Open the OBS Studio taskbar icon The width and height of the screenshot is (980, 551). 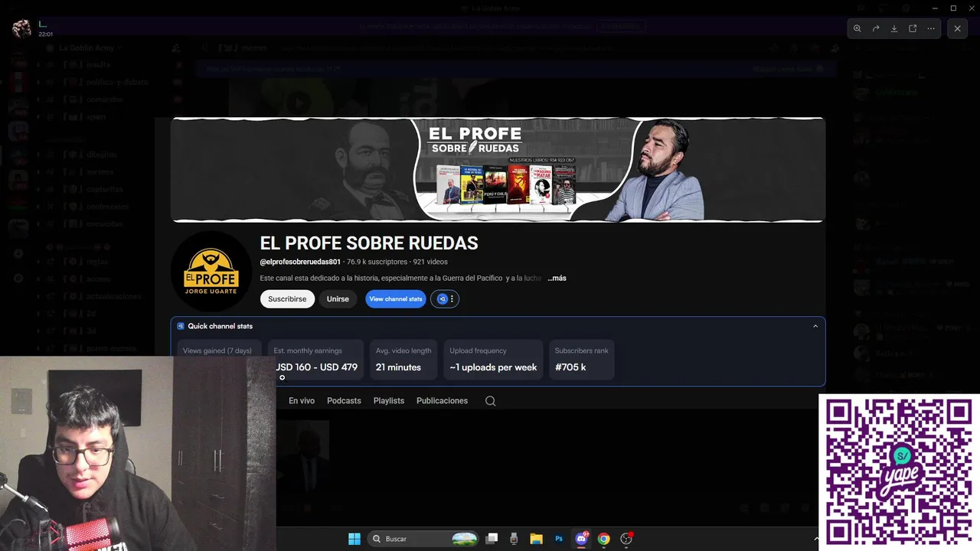pos(626,539)
